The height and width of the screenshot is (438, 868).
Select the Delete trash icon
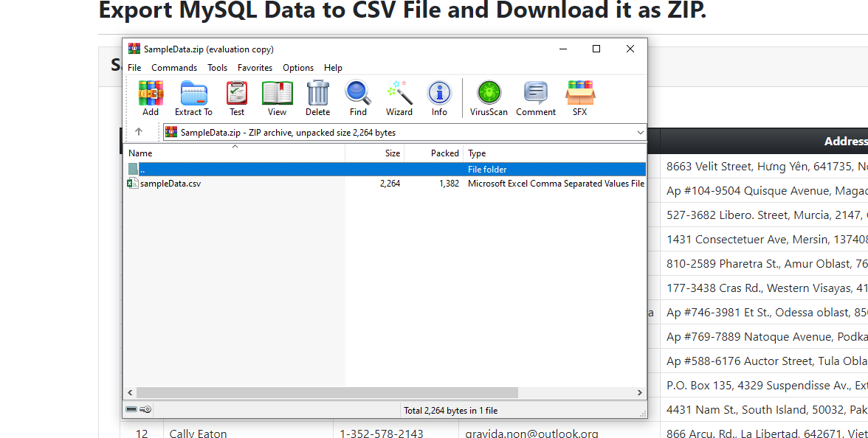[x=317, y=98]
